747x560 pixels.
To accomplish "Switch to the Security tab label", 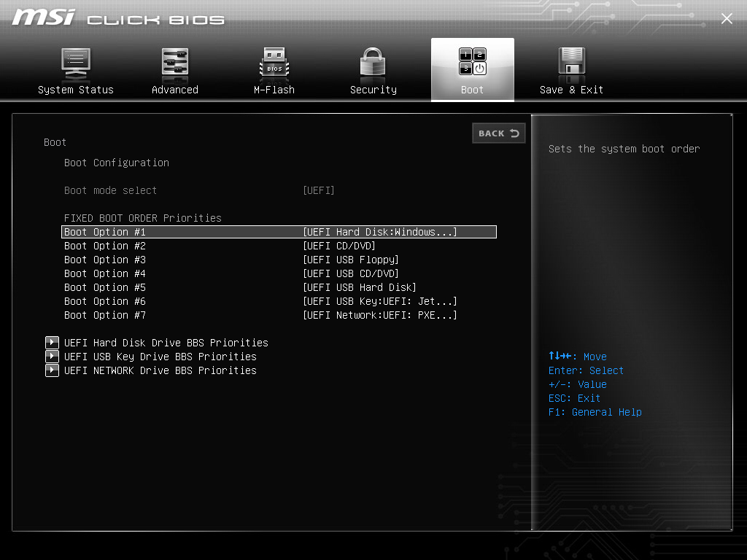I will 373,90.
